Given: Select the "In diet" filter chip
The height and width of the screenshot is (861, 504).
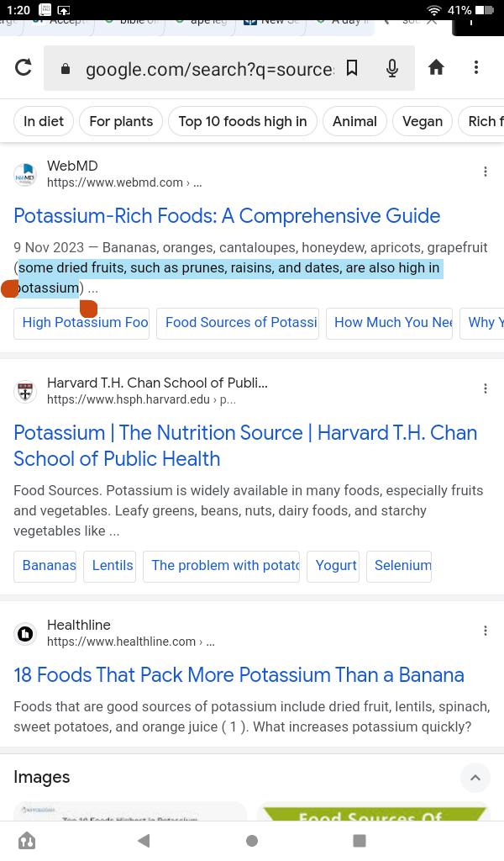Looking at the screenshot, I should (44, 121).
